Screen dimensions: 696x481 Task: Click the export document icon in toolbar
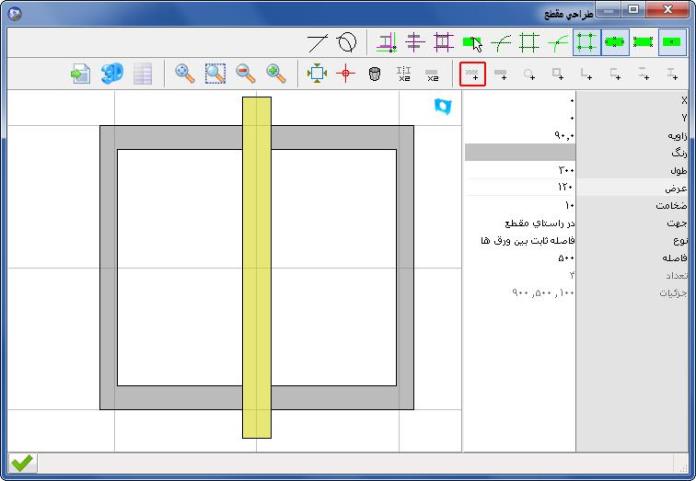(81, 74)
